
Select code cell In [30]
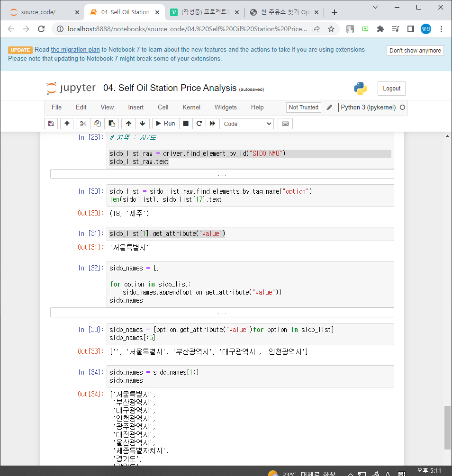(x=250, y=195)
